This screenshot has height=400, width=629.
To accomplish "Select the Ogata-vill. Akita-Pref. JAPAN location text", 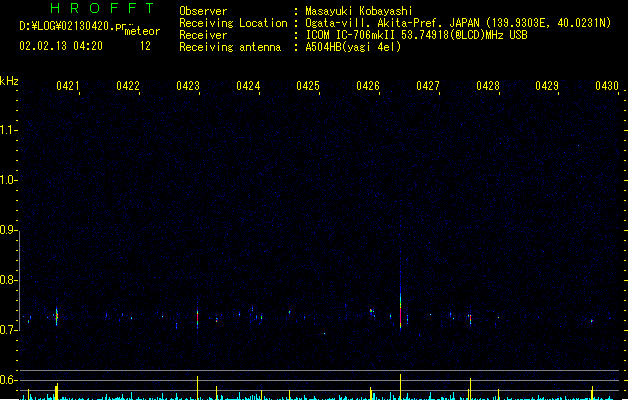I will click(458, 23).
